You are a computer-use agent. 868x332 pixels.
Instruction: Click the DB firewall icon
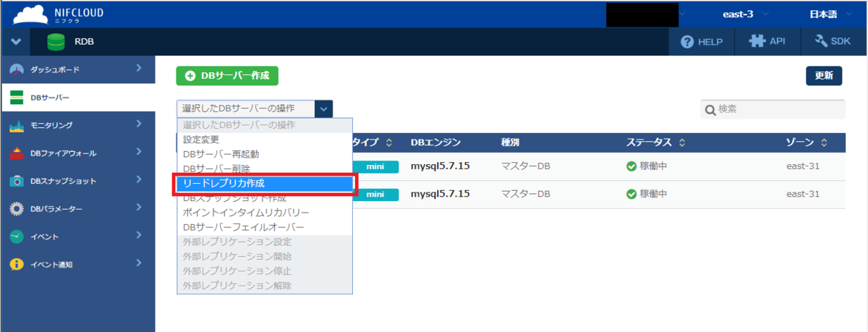click(17, 153)
